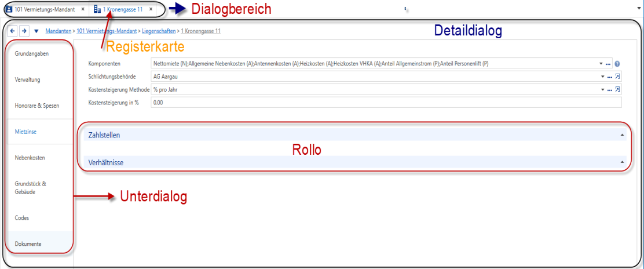Click the building icon on Kronengasse tab
Screen dimensions: 644x269
97,9
